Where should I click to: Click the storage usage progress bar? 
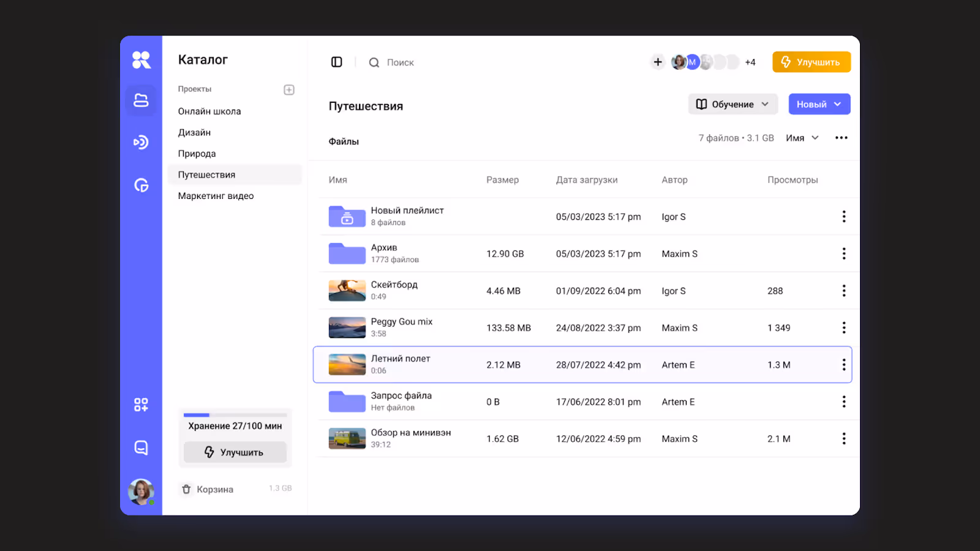[235, 415]
